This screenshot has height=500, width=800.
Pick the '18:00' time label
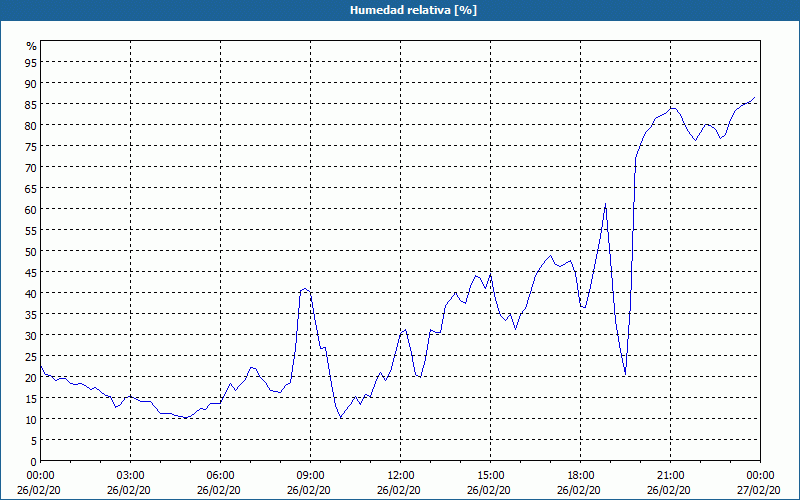581,476
